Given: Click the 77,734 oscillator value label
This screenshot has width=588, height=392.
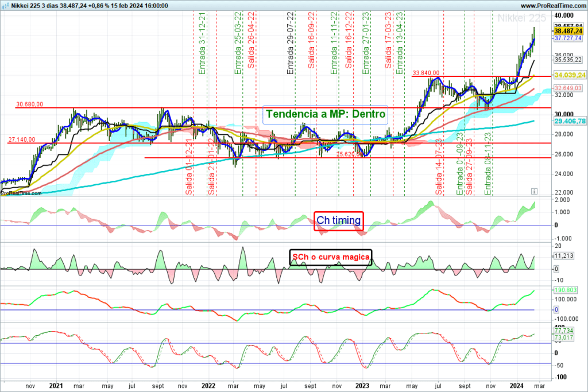Looking at the screenshot, I should point(564,331).
